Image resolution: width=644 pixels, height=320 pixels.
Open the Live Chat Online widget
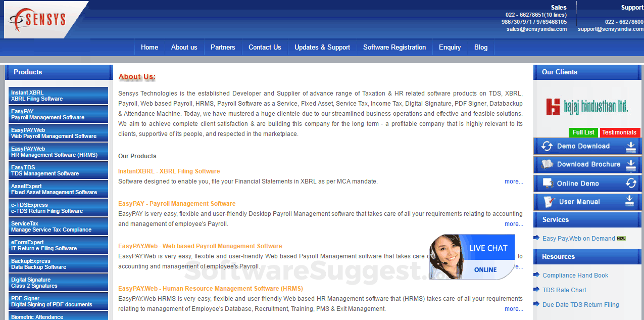(472, 257)
